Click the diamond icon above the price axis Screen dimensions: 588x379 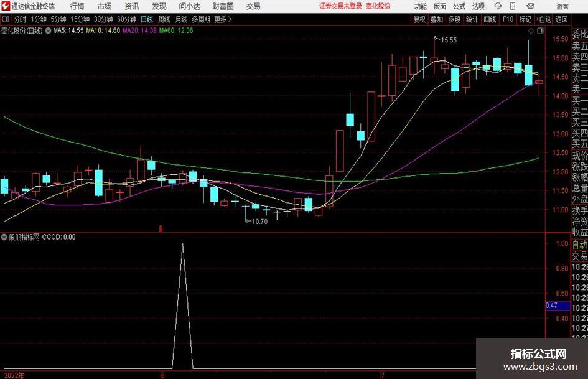coord(531,31)
